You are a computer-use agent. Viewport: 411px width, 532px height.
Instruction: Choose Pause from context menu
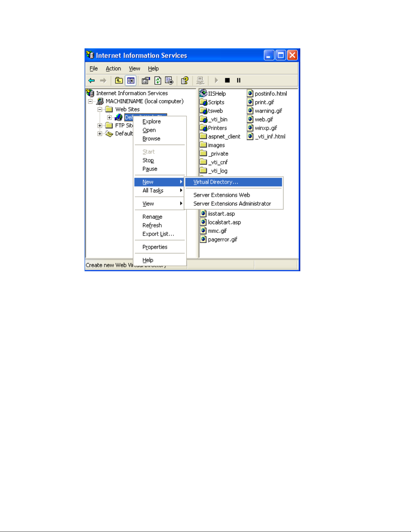pyautogui.click(x=160, y=169)
